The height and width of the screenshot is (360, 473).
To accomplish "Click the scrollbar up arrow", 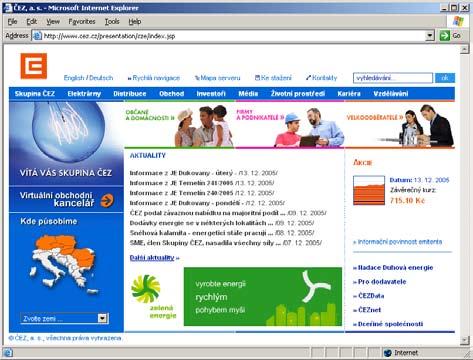I will [x=464, y=50].
